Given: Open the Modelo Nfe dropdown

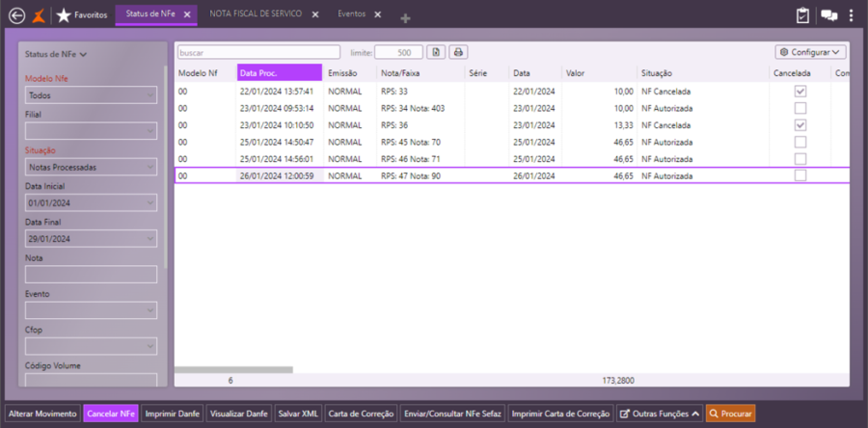Looking at the screenshot, I should coord(92,95).
